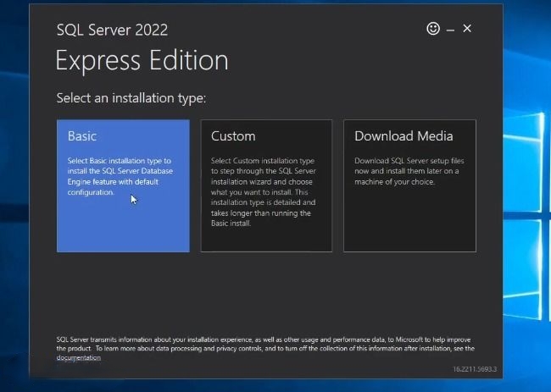Click version number 16.2211.5693.3
551x392 pixels.
tap(475, 369)
